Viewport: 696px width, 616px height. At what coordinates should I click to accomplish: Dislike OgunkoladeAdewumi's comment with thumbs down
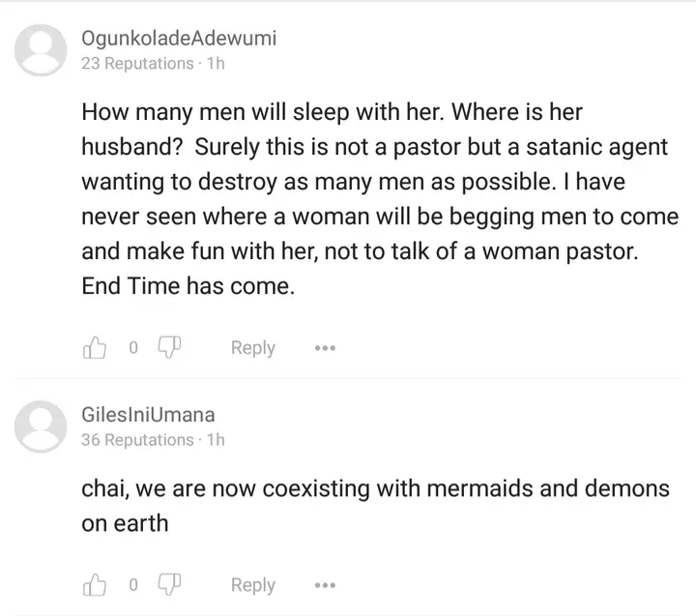pos(169,347)
